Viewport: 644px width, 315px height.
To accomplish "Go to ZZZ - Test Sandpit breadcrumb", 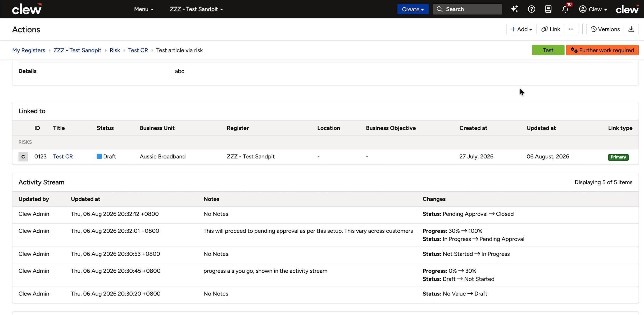I will [x=77, y=50].
